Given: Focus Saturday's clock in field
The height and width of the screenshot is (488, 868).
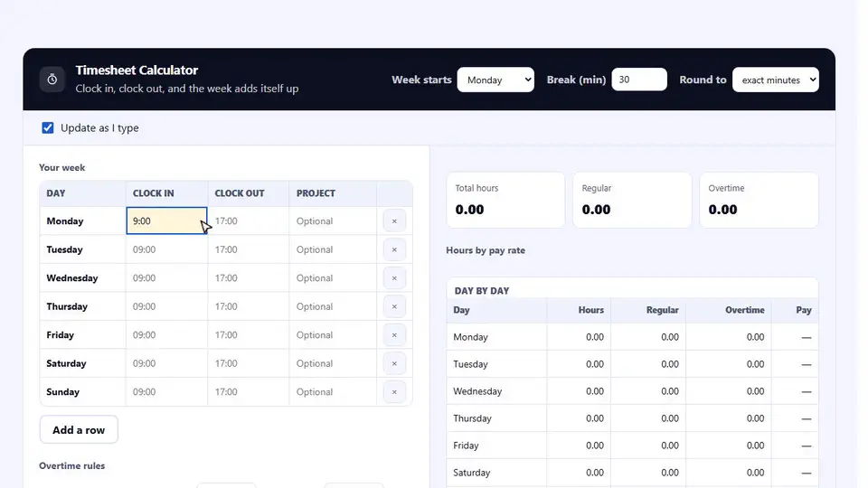Looking at the screenshot, I should [166, 363].
